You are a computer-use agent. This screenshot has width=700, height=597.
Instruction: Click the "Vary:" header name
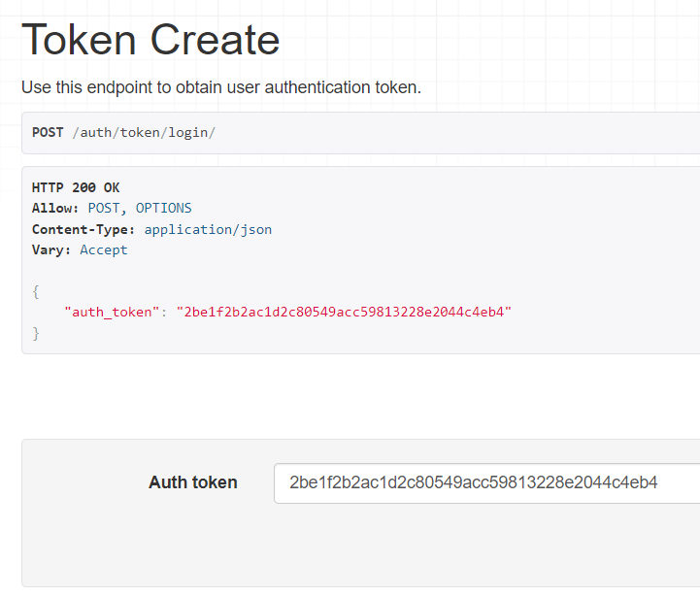[51, 249]
